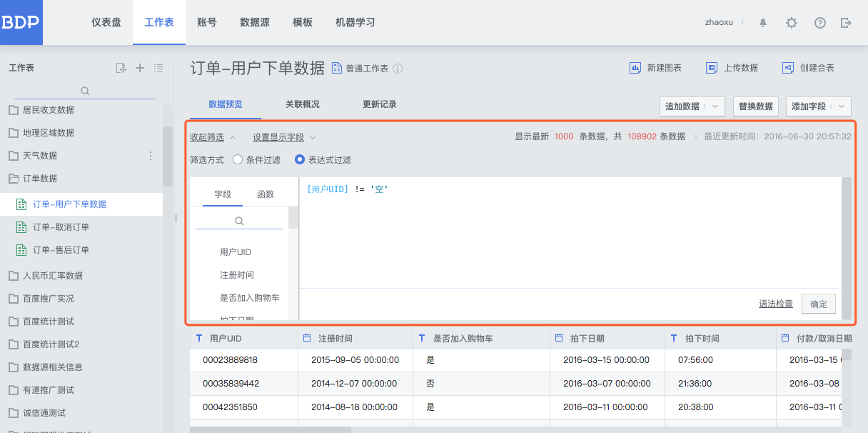868x433 pixels.
Task: Click the info icon next to 普通工作表
Action: point(398,69)
